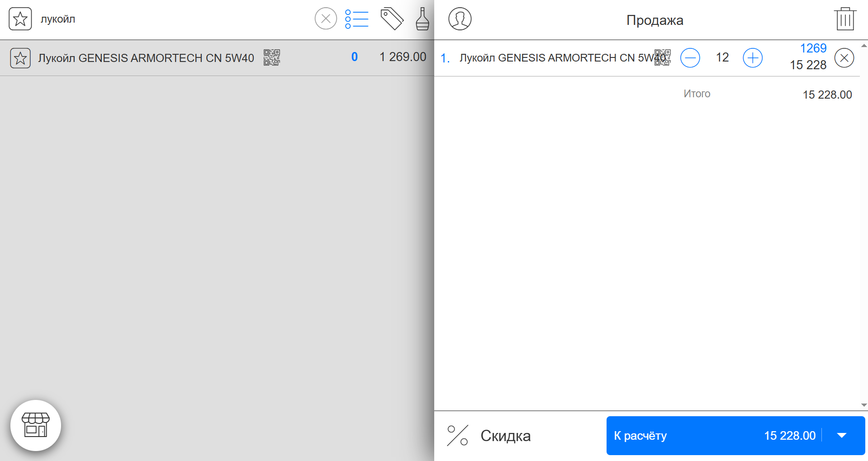This screenshot has height=461, width=868.
Task: Clear the sale with the trash can icon
Action: (x=845, y=19)
